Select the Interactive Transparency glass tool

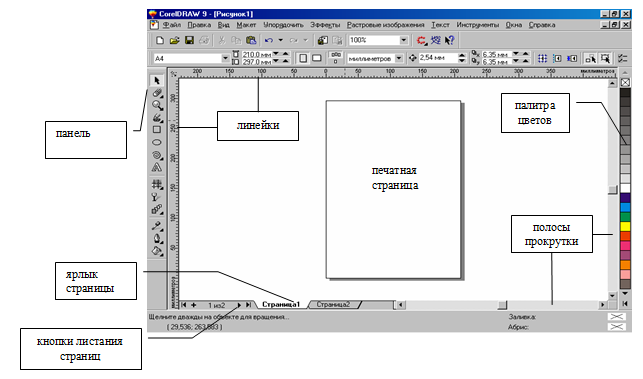(157, 197)
